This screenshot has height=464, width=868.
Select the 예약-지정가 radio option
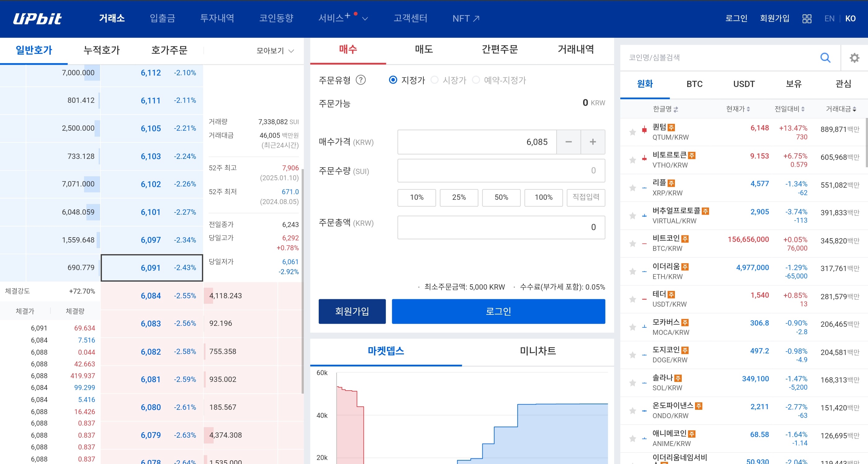click(x=476, y=80)
